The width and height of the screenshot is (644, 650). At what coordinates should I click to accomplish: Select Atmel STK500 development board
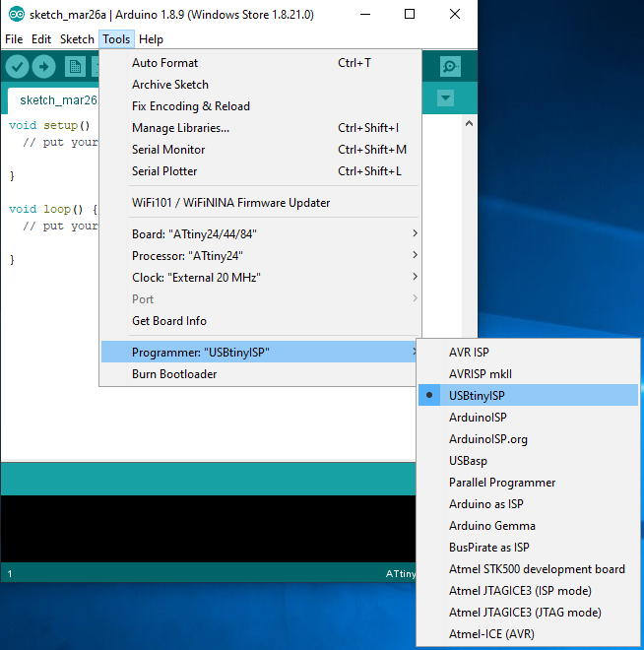pyautogui.click(x=528, y=569)
